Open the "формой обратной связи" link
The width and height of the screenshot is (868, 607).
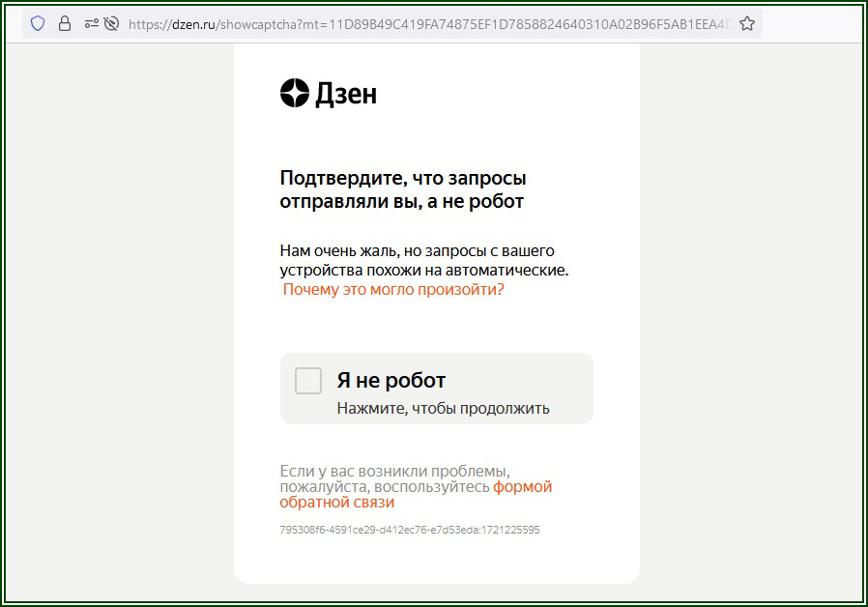pyautogui.click(x=416, y=495)
